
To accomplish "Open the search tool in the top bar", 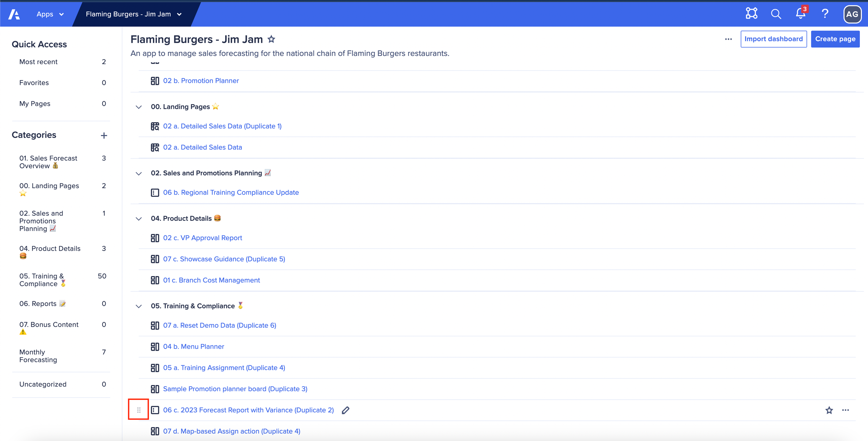I will coord(775,14).
